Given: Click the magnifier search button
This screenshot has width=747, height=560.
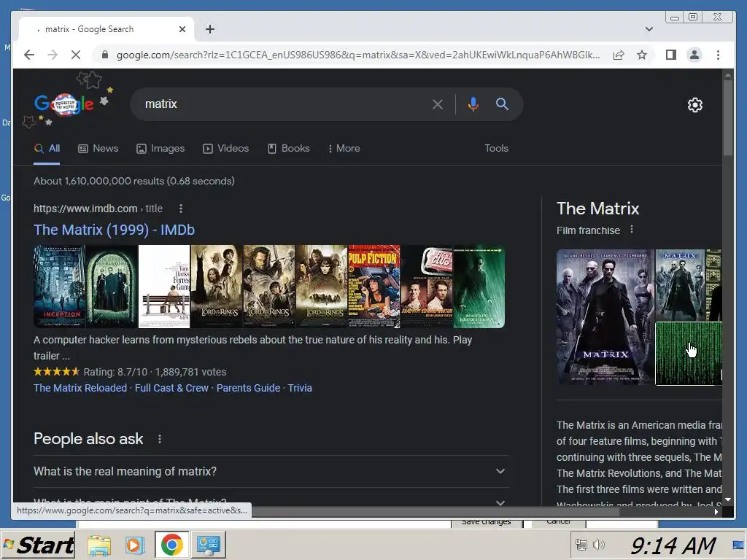Looking at the screenshot, I should point(502,104).
